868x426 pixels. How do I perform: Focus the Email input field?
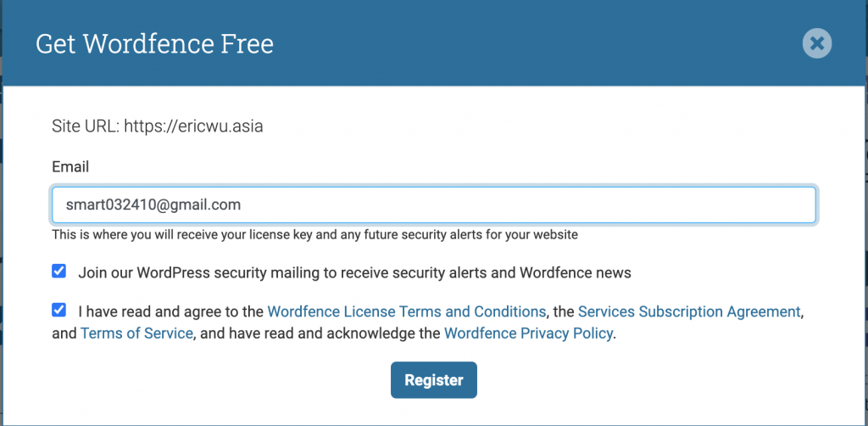click(x=433, y=205)
